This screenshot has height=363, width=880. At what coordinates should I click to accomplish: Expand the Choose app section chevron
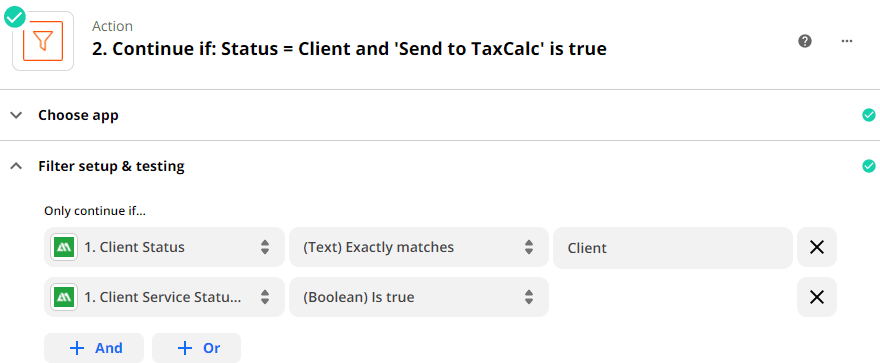pyautogui.click(x=17, y=116)
